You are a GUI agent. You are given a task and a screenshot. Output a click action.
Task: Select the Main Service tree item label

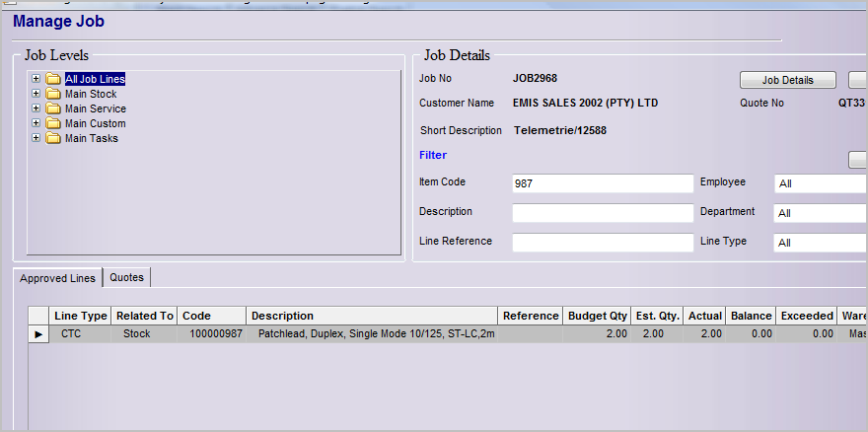[96, 108]
